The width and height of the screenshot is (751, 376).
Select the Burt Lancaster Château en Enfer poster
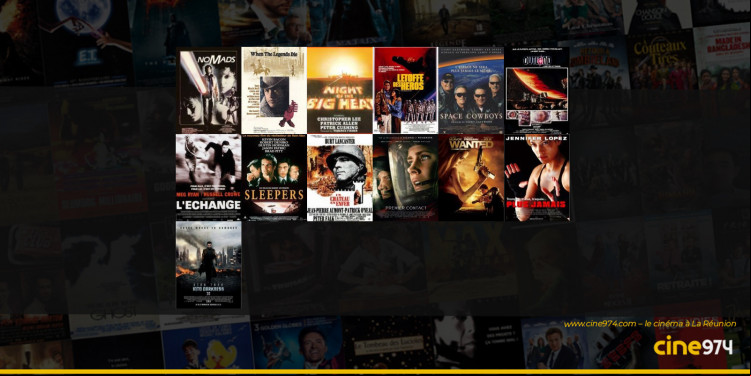click(x=340, y=177)
